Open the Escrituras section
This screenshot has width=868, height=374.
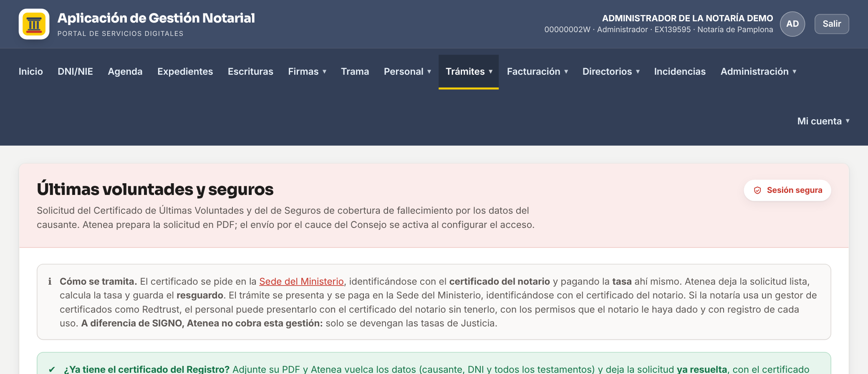click(250, 71)
